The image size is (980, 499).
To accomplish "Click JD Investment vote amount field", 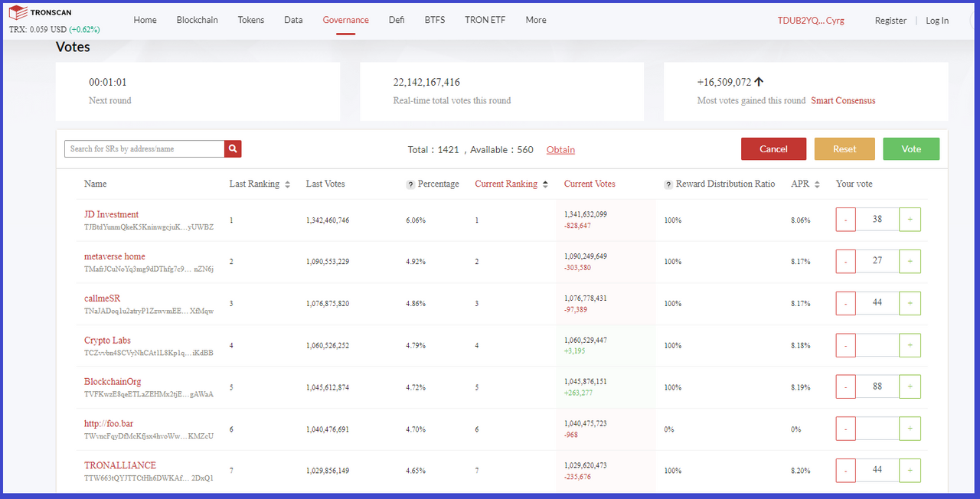I will pos(877,220).
